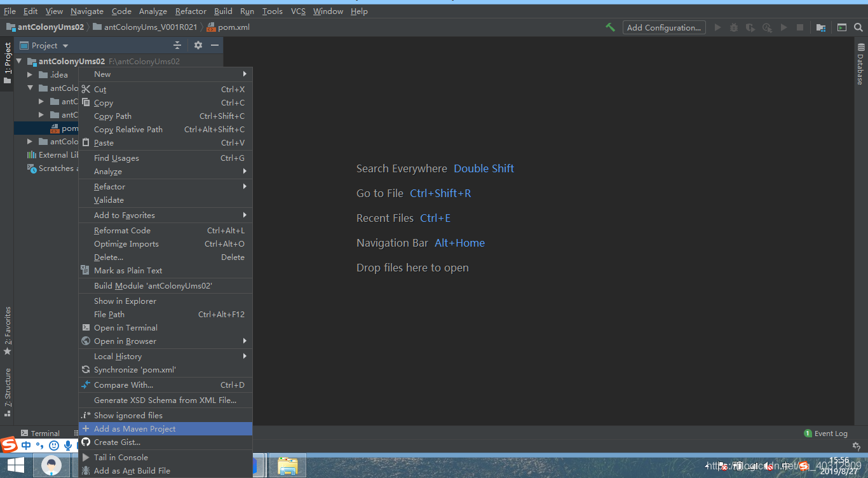Viewport: 868px width, 478px height.
Task: Open the Project Structure folder icon in toolbar
Action: 821,27
